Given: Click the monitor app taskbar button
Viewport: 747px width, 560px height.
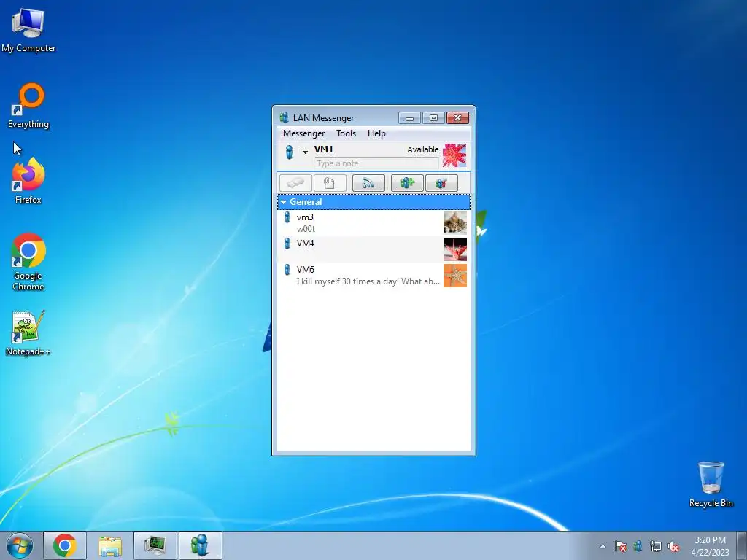Looking at the screenshot, I should pos(155,545).
